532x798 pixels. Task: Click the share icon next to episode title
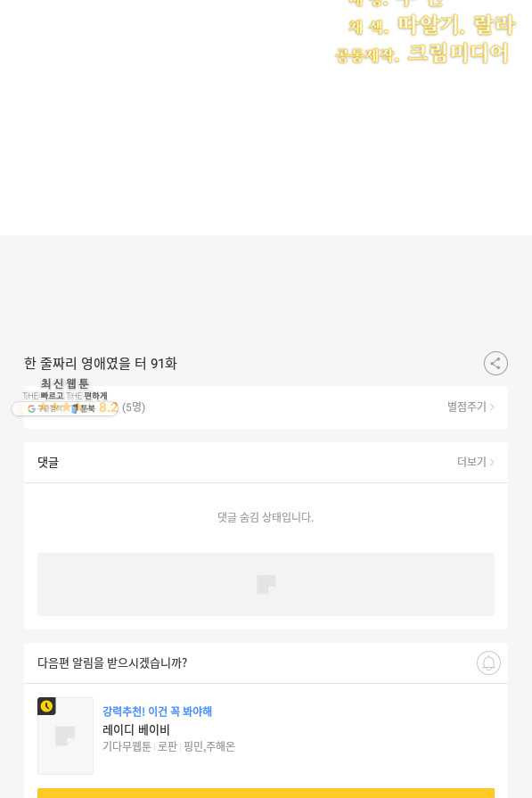pos(495,364)
